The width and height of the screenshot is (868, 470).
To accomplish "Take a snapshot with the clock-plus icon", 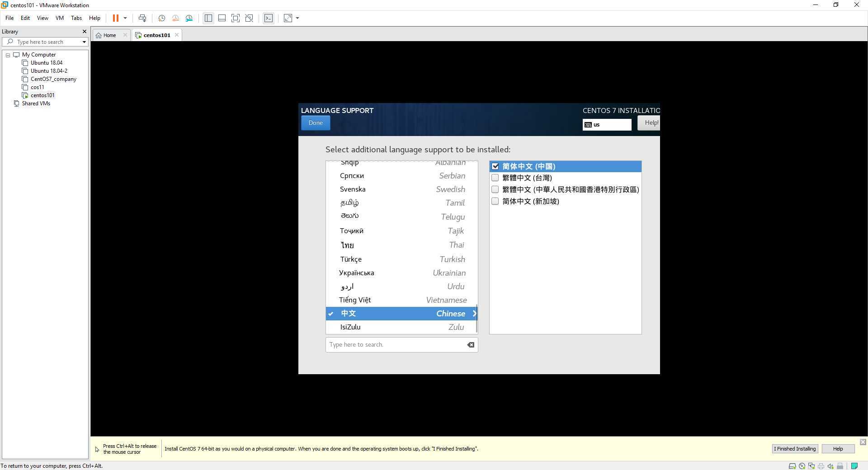I will click(x=161, y=18).
